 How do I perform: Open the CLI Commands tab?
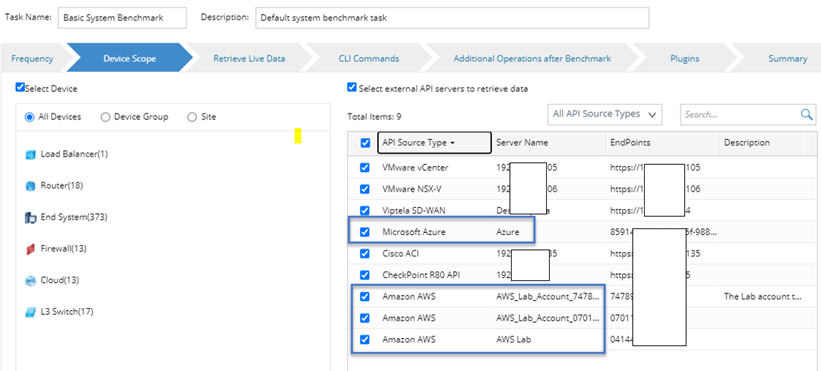click(369, 59)
